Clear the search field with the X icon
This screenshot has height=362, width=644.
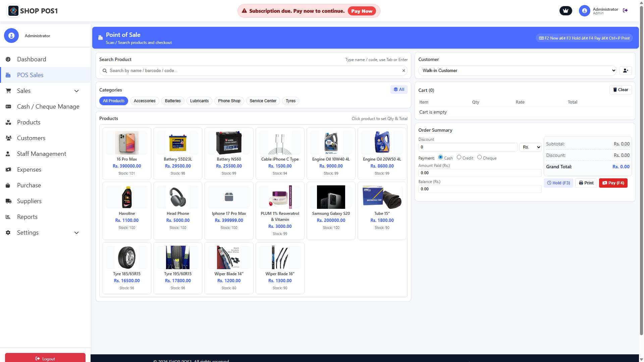[404, 71]
